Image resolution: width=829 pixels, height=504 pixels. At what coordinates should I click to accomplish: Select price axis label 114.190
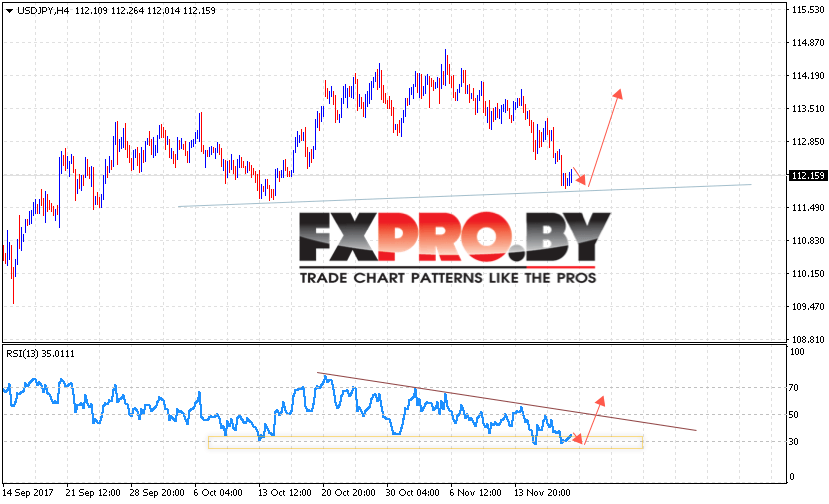(808, 76)
